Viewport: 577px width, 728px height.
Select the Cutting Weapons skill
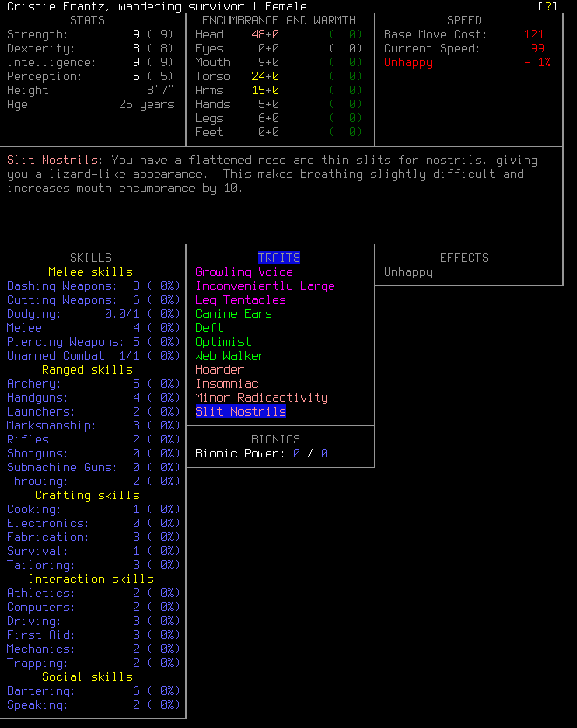pos(93,299)
